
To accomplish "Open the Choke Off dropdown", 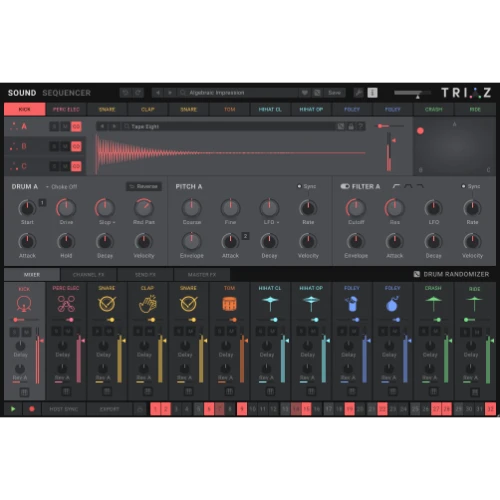I will pos(62,187).
